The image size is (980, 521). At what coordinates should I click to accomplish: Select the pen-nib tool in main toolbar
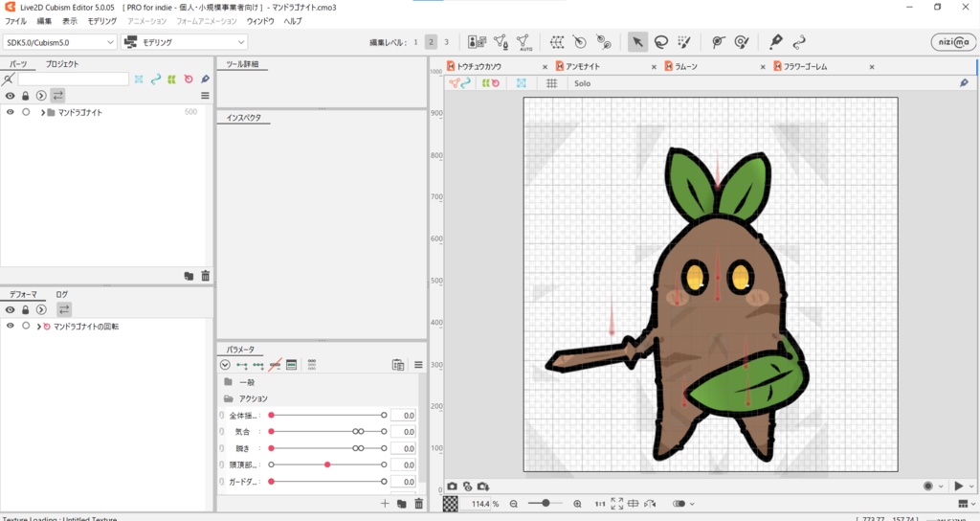click(x=775, y=42)
